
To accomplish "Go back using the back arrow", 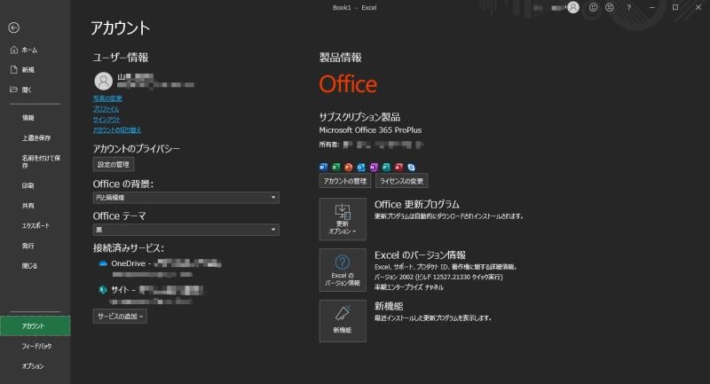I will 14,28.
